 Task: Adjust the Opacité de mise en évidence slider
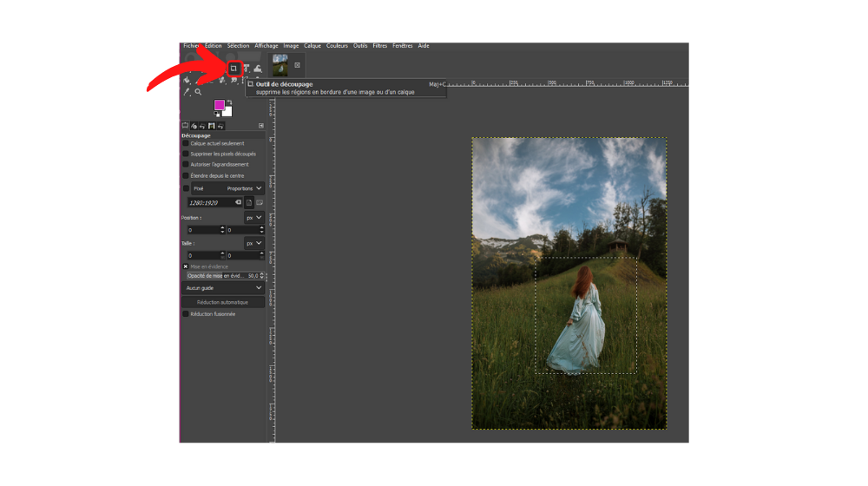click(x=222, y=276)
